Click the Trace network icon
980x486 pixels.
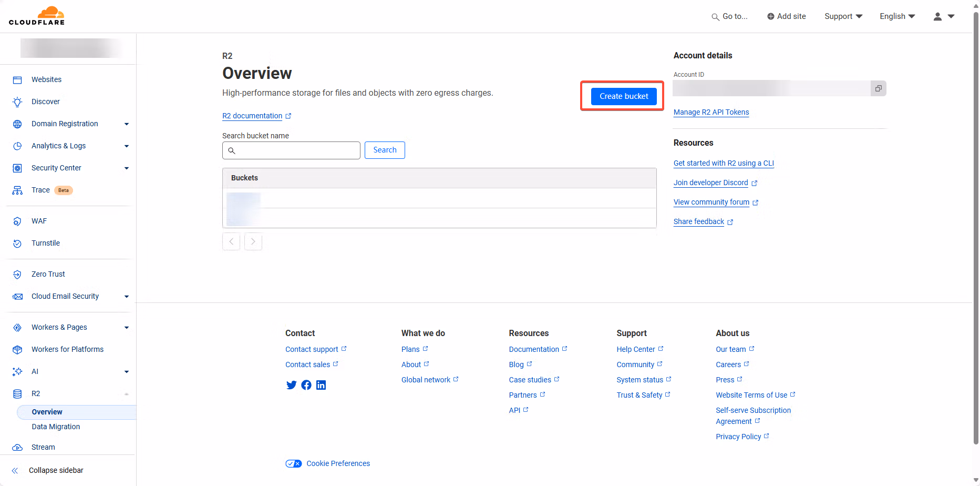[17, 190]
